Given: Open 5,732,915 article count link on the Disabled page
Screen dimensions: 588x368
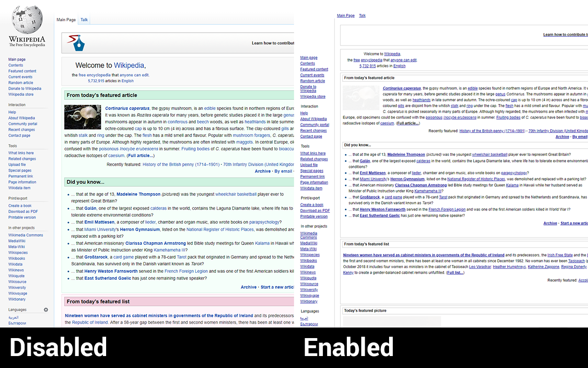Looking at the screenshot, I should pos(96,80).
